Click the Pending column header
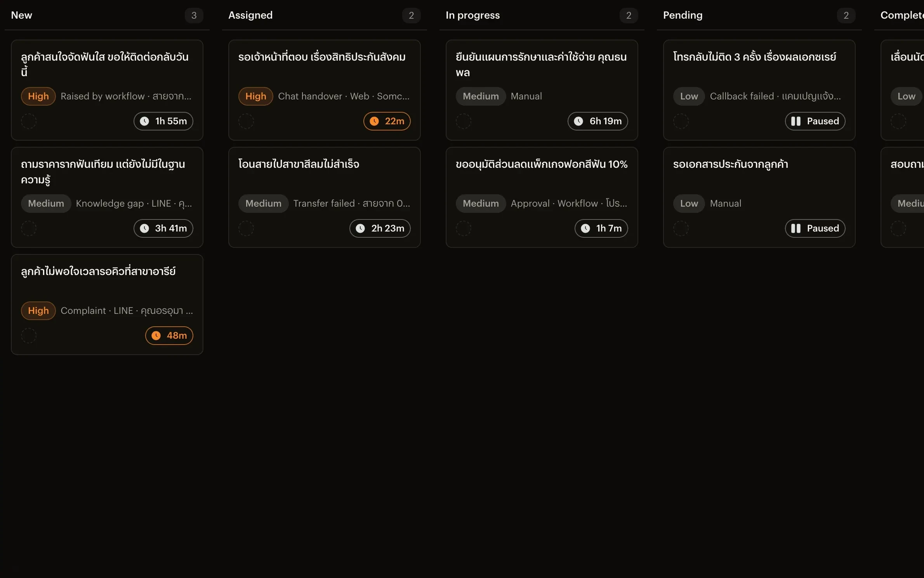Screen dimensions: 924x578 [683, 15]
